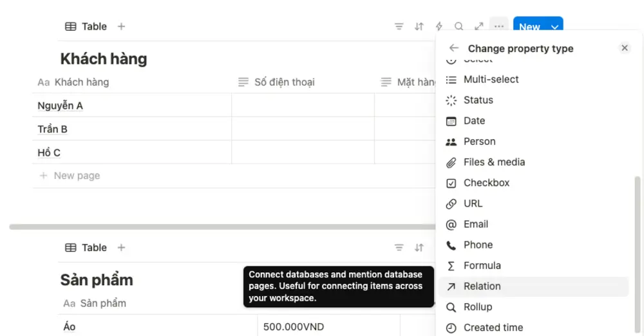Image resolution: width=644 pixels, height=336 pixels.
Task: Choose Email property type
Action: [x=533, y=224]
